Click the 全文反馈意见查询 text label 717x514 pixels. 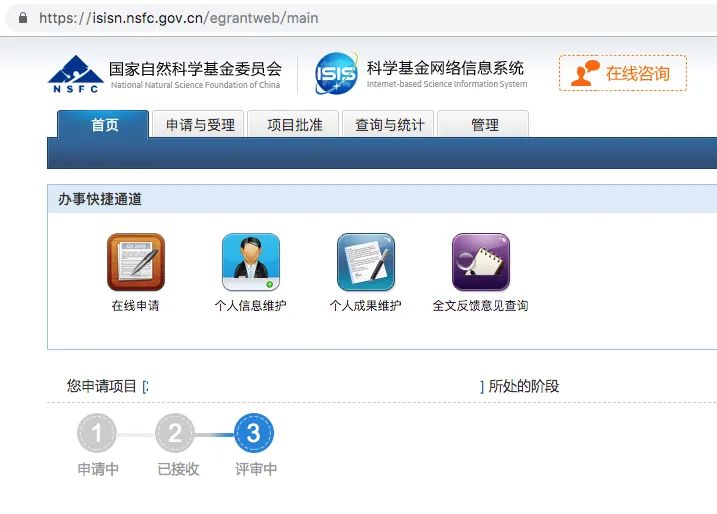tap(481, 305)
